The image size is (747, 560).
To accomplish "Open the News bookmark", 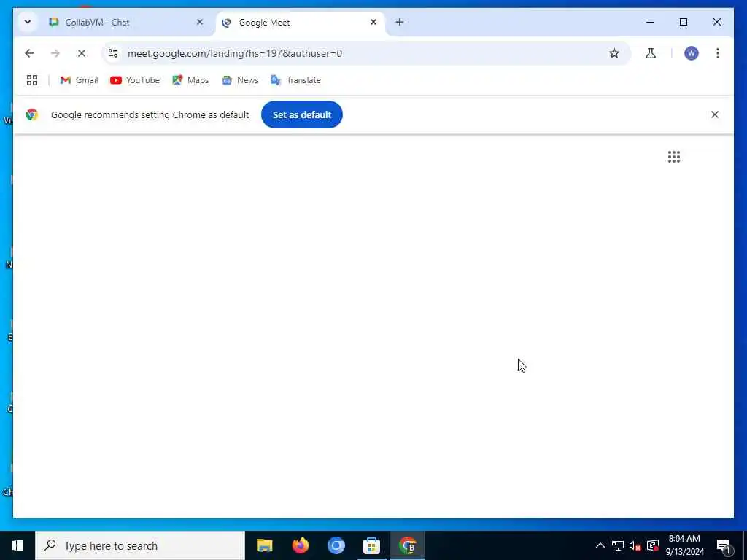I will [240, 80].
